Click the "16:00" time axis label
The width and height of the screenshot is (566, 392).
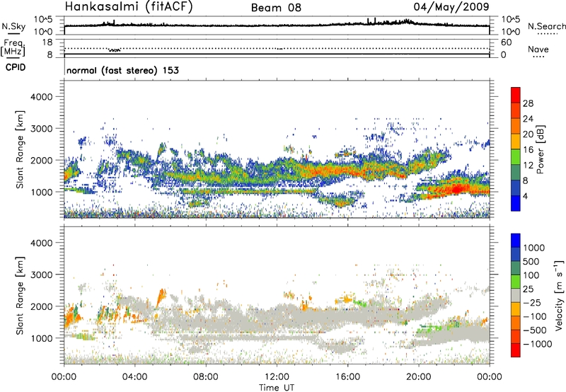(x=347, y=377)
